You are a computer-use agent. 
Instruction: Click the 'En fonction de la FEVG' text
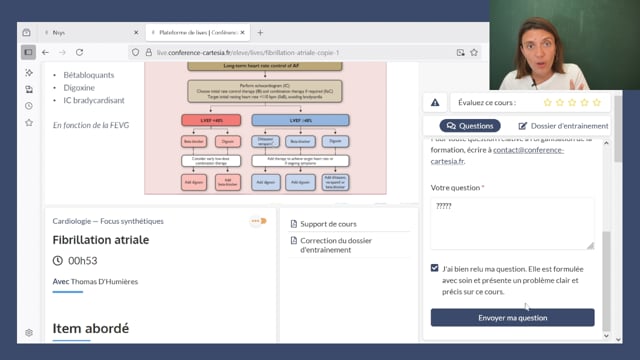coord(91,125)
